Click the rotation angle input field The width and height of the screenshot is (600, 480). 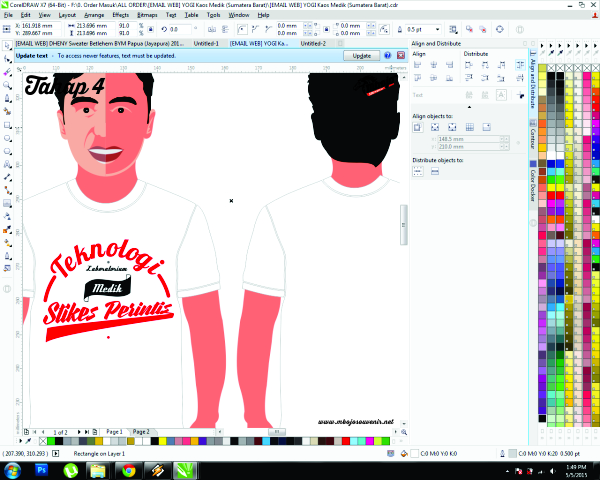180,29
